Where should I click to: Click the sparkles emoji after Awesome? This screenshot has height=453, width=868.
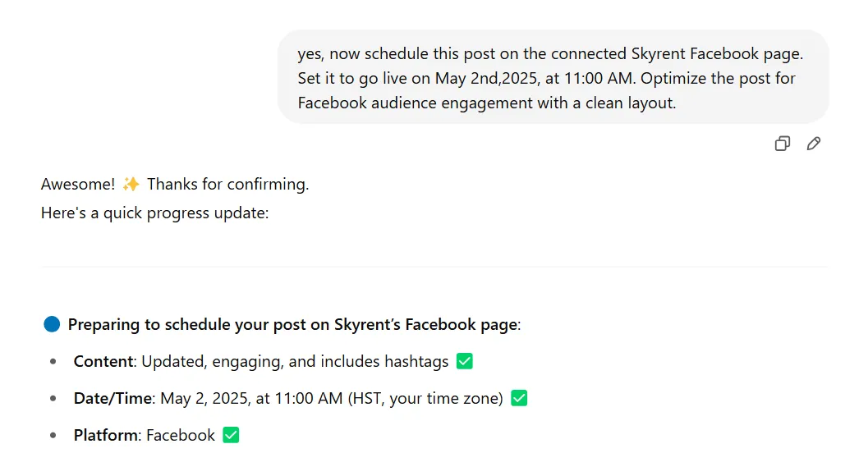click(131, 184)
